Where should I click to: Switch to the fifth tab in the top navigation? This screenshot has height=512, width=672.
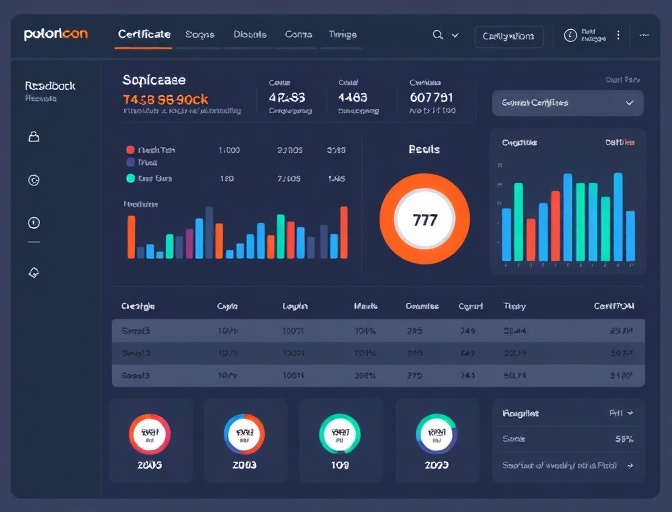coord(342,35)
